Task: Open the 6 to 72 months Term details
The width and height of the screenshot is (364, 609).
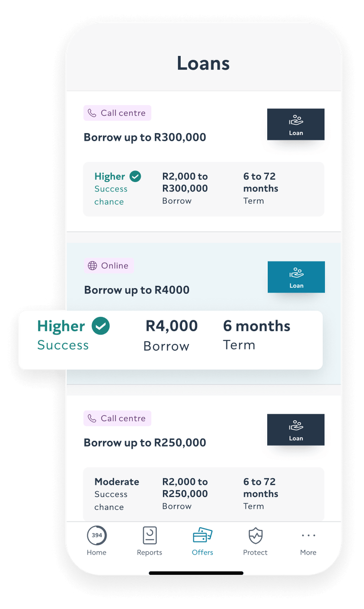Action: click(x=260, y=189)
